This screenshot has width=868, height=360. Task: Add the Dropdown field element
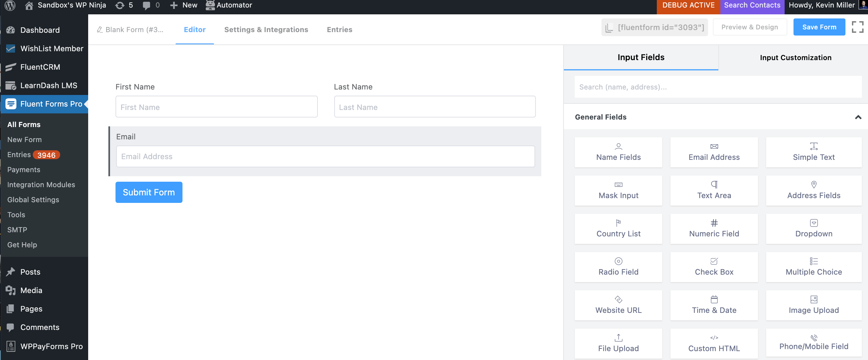click(814, 229)
